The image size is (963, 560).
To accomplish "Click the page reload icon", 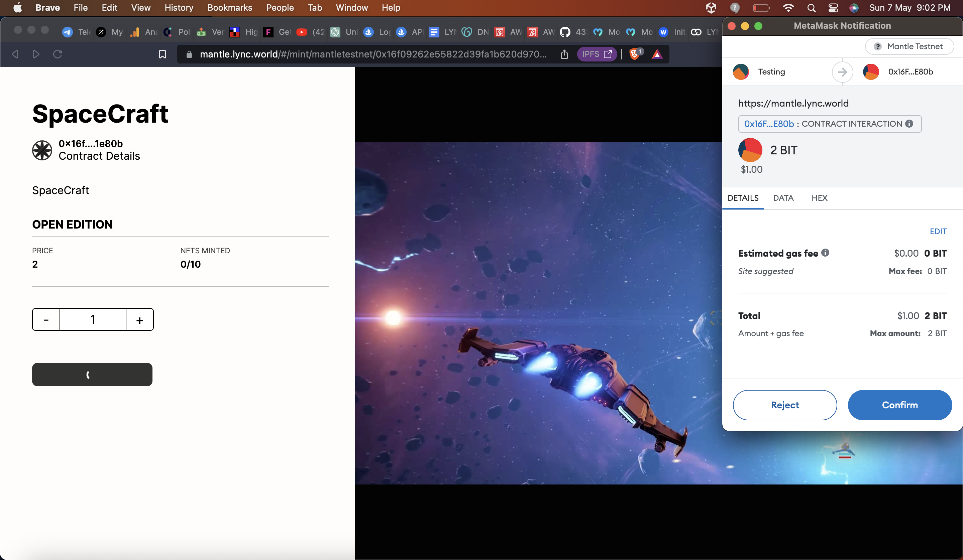I will pyautogui.click(x=58, y=54).
